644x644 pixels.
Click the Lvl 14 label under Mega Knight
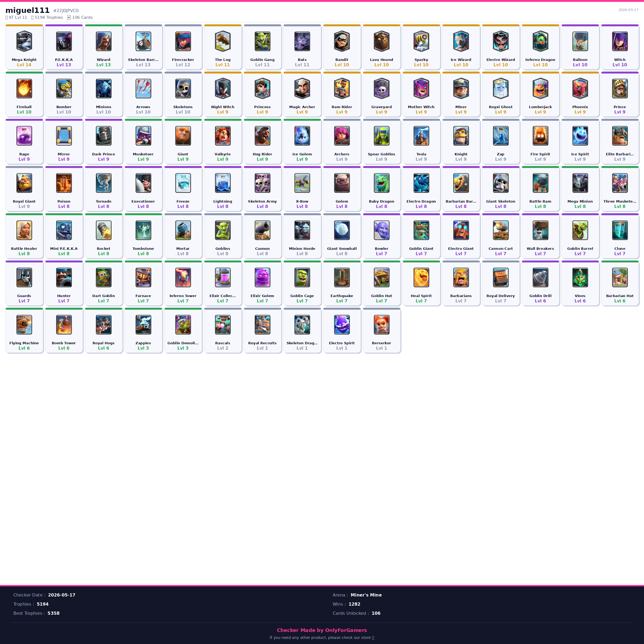[x=24, y=65]
